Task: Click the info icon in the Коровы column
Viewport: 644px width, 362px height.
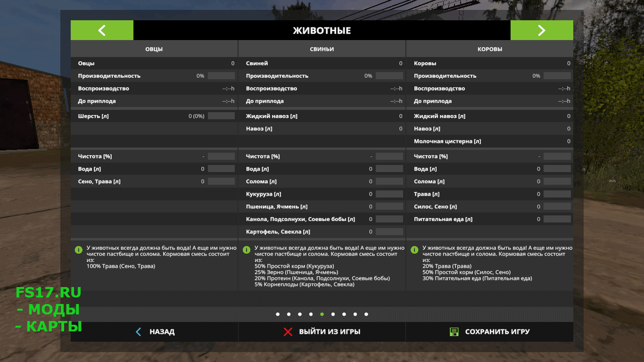Action: point(414,249)
